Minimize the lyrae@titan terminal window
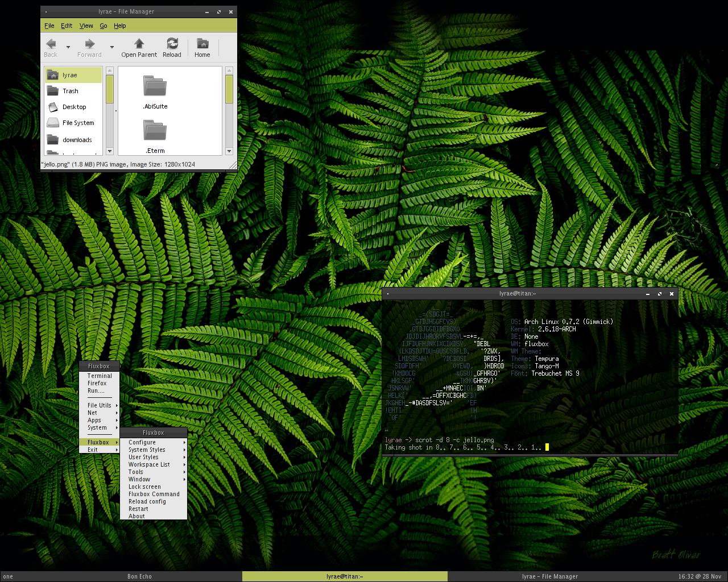The image size is (728, 582). (x=648, y=294)
